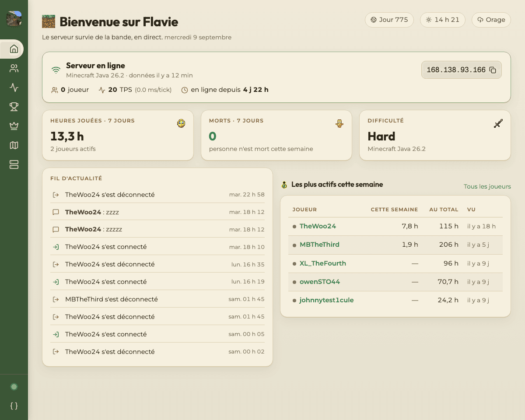Click the feed entry timed sam. 00 h 05

point(157,334)
